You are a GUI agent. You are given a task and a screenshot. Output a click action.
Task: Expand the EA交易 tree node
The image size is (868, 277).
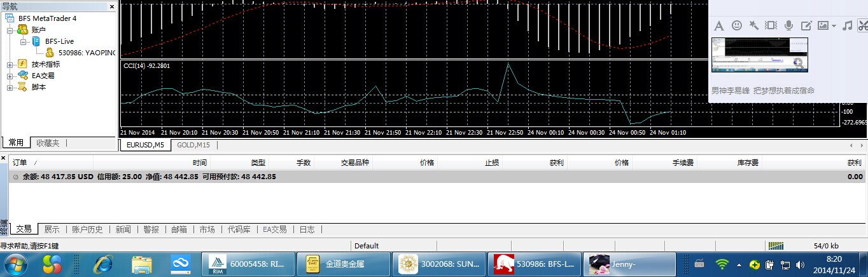point(10,76)
